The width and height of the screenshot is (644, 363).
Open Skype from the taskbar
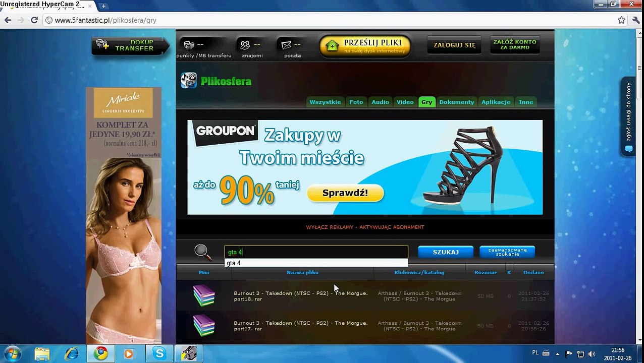(x=159, y=354)
